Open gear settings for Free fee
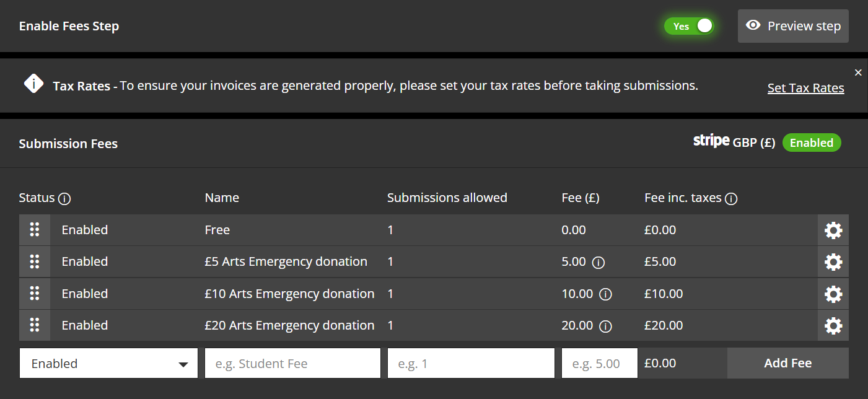This screenshot has width=868, height=399. (833, 230)
